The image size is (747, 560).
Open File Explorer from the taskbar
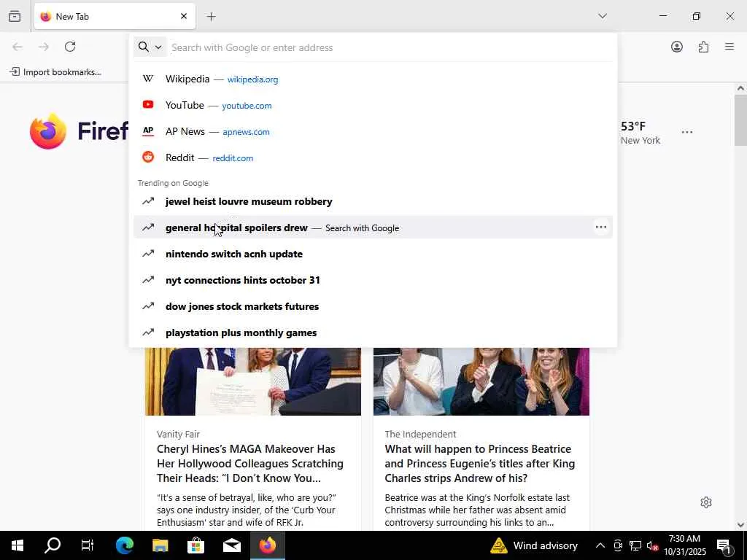160,545
